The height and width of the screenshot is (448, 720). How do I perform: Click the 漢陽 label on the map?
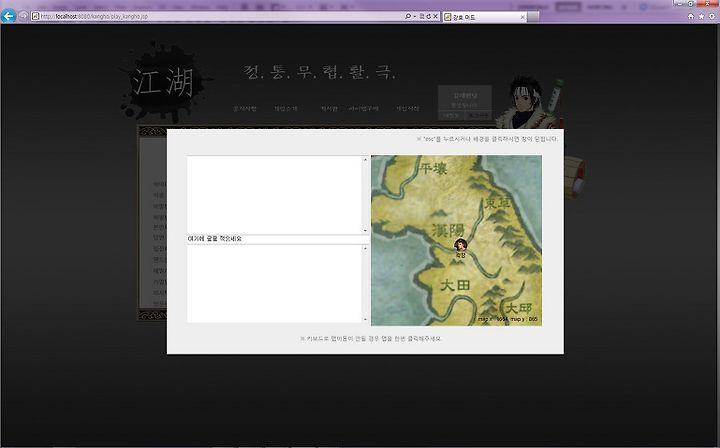coord(448,230)
